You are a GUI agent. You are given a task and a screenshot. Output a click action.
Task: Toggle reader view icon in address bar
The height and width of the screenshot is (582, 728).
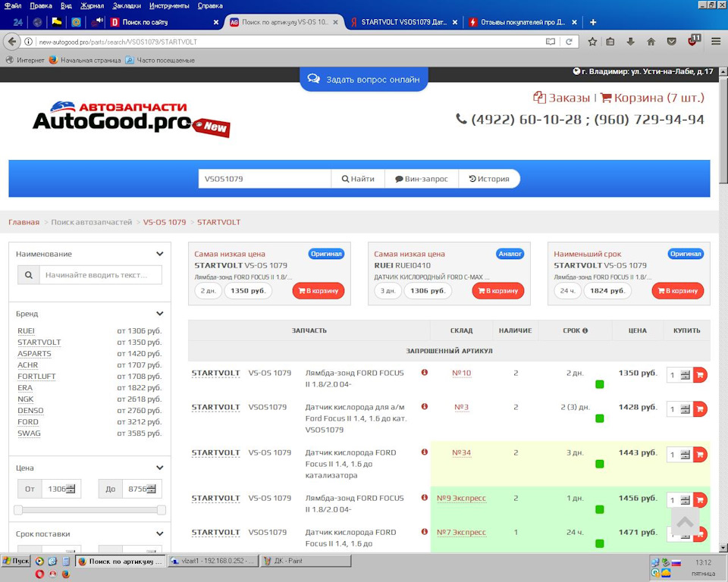[551, 42]
